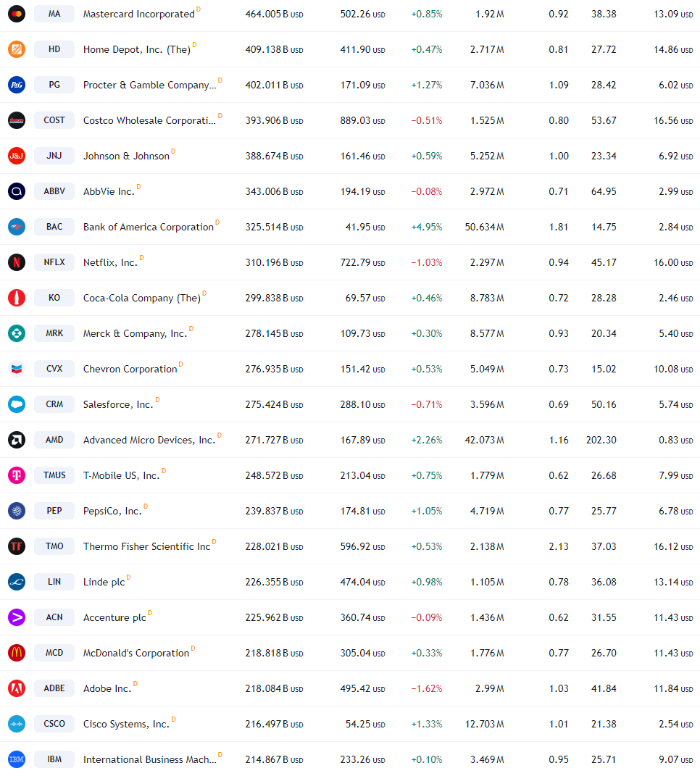
Task: Open McDonald's Corporation company link
Action: (x=136, y=654)
